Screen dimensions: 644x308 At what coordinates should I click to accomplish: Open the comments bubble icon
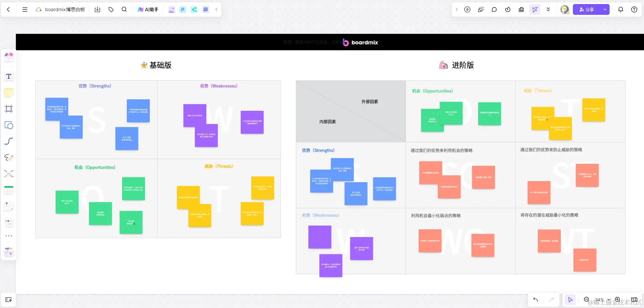coord(494,9)
